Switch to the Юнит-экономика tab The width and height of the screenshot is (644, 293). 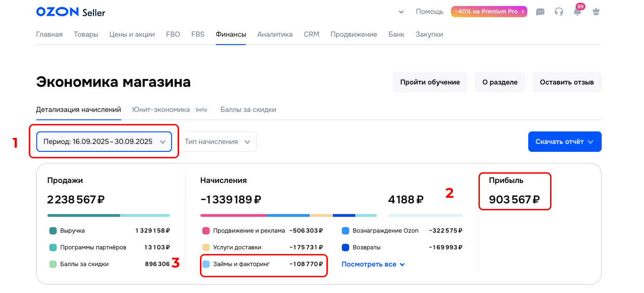[x=161, y=110]
